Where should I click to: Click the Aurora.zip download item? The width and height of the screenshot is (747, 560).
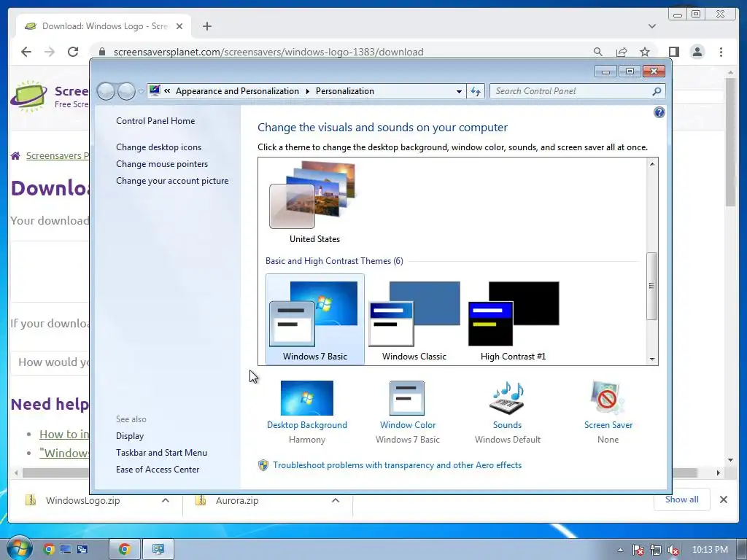pos(237,500)
